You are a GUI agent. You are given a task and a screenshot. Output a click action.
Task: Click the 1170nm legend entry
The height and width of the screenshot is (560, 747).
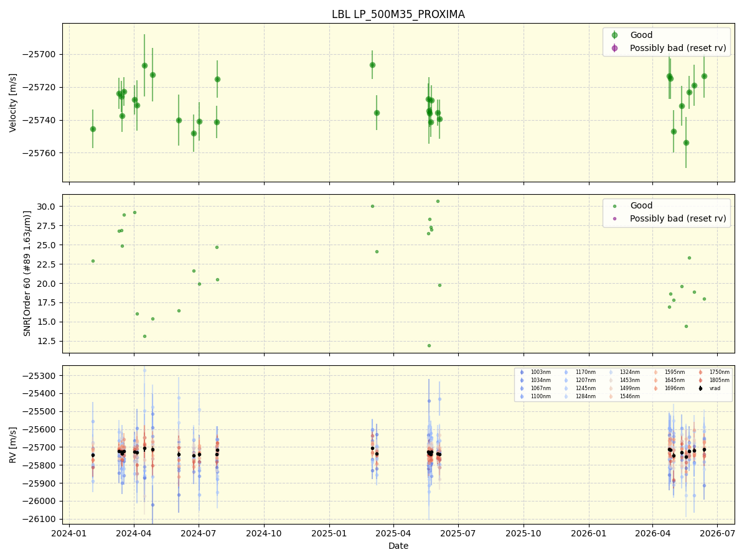(x=580, y=372)
